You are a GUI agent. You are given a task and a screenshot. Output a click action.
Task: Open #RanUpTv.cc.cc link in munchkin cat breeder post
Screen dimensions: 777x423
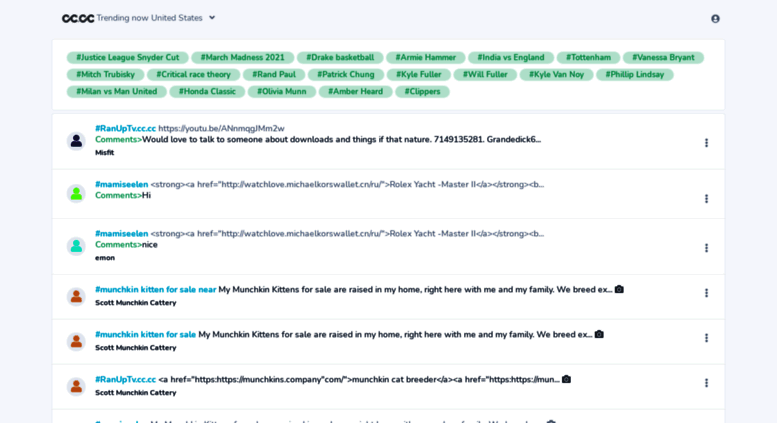tap(125, 379)
